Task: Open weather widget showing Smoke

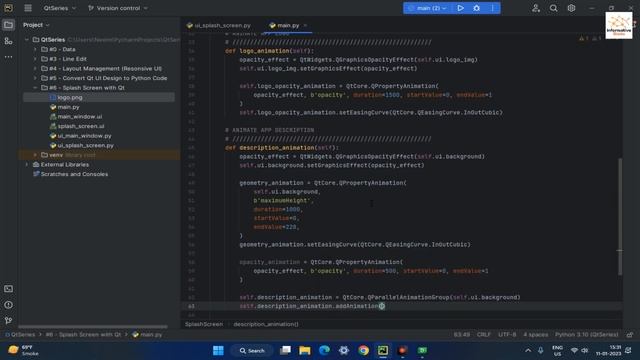Action: 24,350
